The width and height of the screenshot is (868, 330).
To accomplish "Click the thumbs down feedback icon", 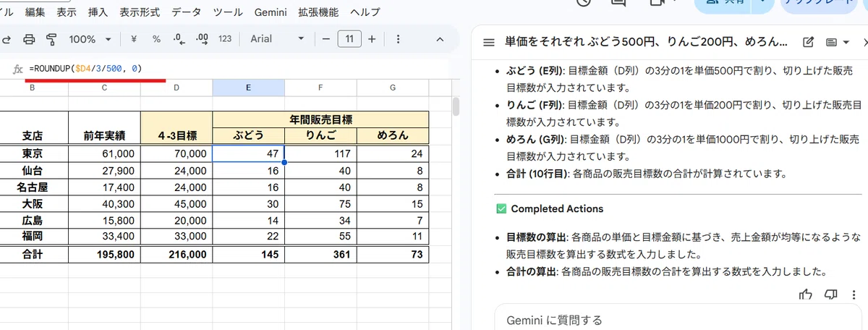I will point(831,294).
